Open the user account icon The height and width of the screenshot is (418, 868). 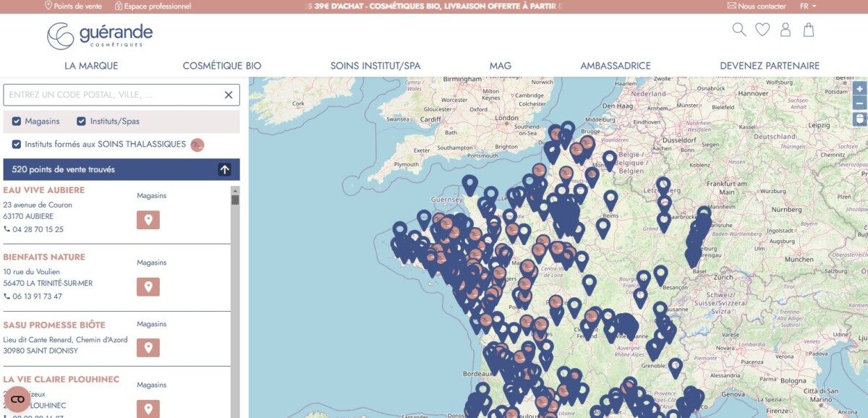click(786, 30)
